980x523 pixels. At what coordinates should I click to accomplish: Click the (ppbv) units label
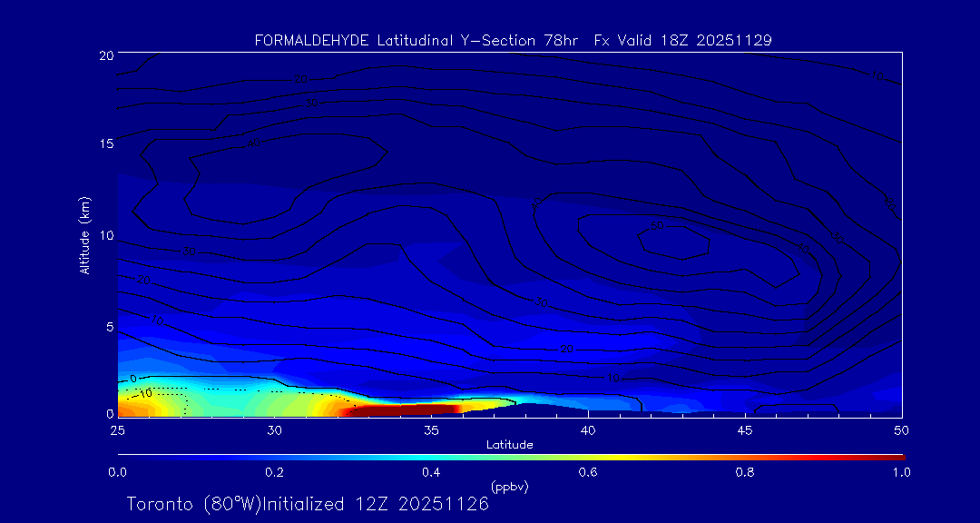509,487
